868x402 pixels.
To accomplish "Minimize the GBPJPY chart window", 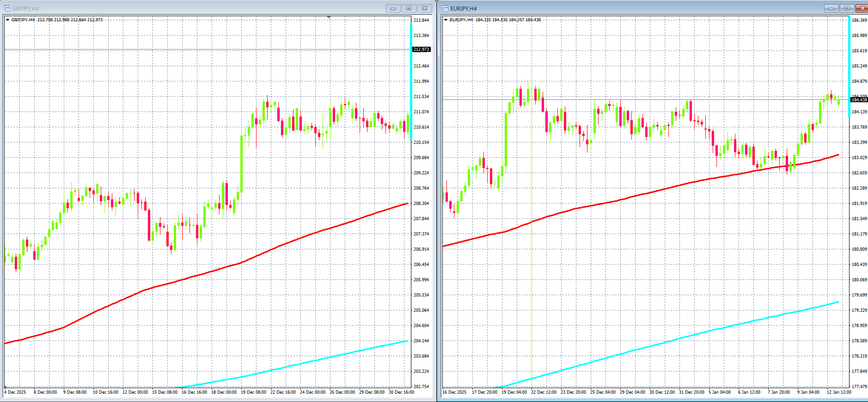I will (393, 8).
